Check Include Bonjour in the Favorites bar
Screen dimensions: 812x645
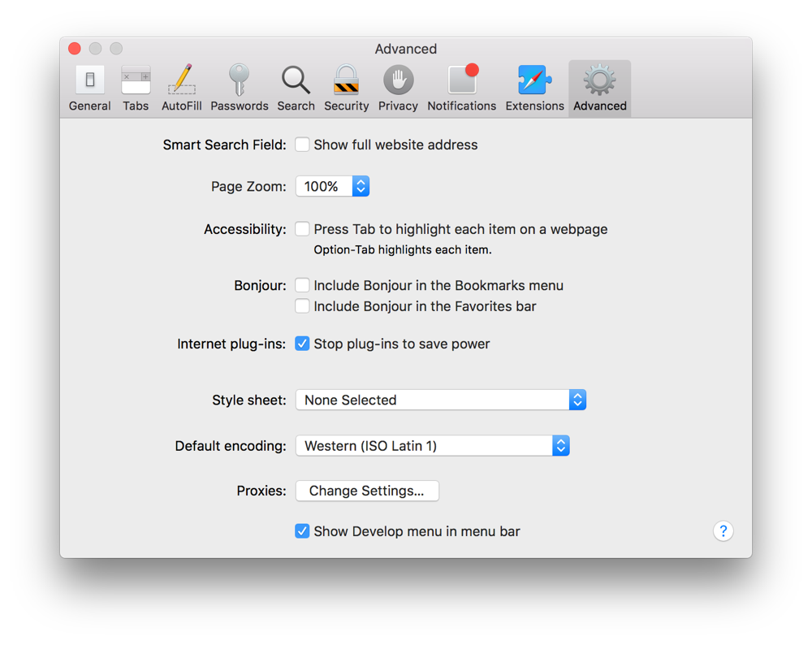click(302, 306)
